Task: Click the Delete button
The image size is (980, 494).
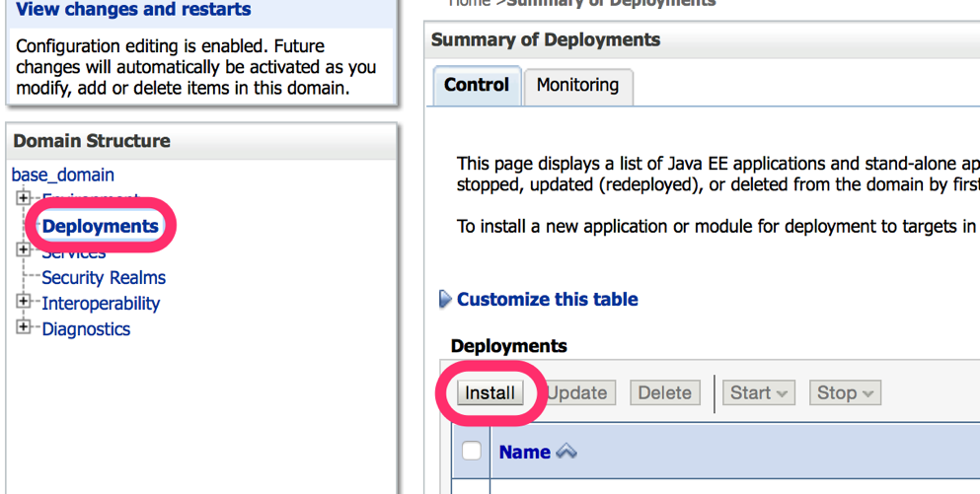Action: point(664,392)
